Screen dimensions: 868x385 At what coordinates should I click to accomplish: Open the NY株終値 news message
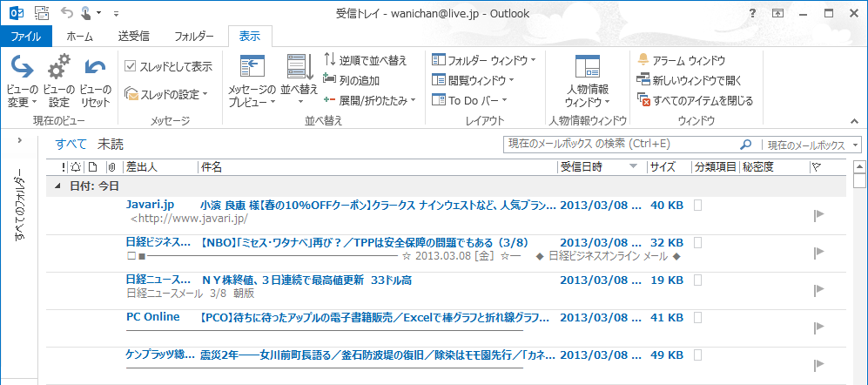[x=446, y=291]
